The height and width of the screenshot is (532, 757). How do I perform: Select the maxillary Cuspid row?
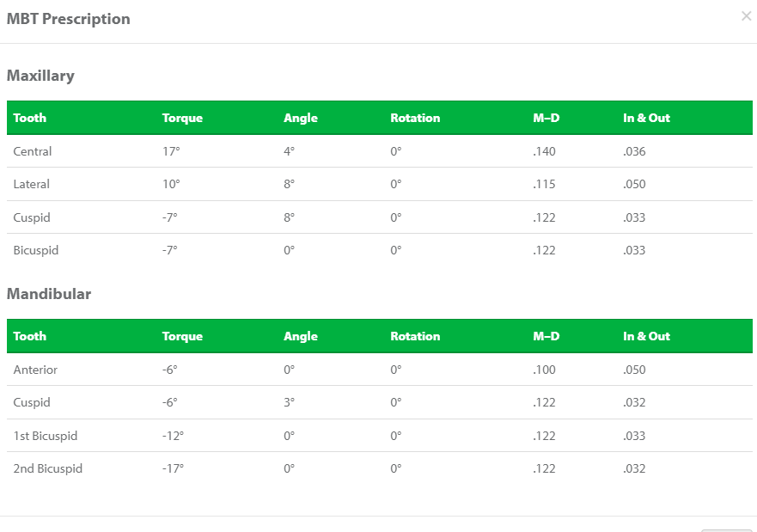click(x=380, y=217)
